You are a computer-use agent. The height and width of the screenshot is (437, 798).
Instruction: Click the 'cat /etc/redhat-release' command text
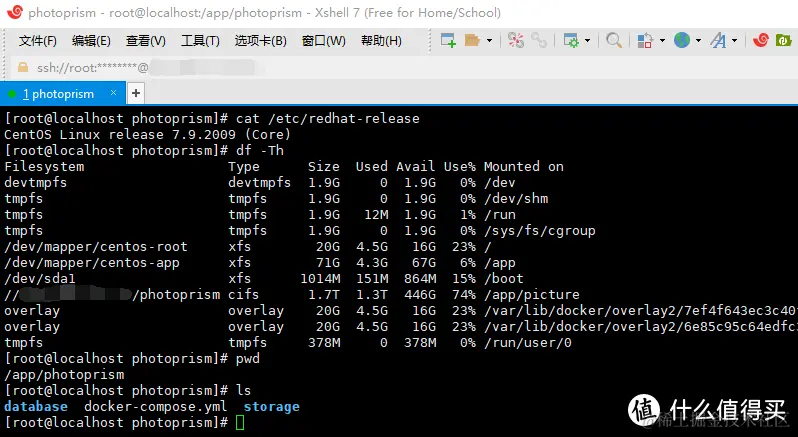point(327,119)
